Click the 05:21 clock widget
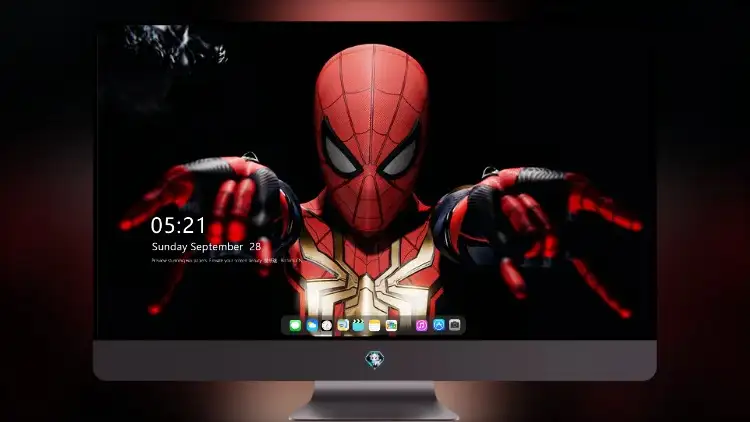 click(x=178, y=225)
